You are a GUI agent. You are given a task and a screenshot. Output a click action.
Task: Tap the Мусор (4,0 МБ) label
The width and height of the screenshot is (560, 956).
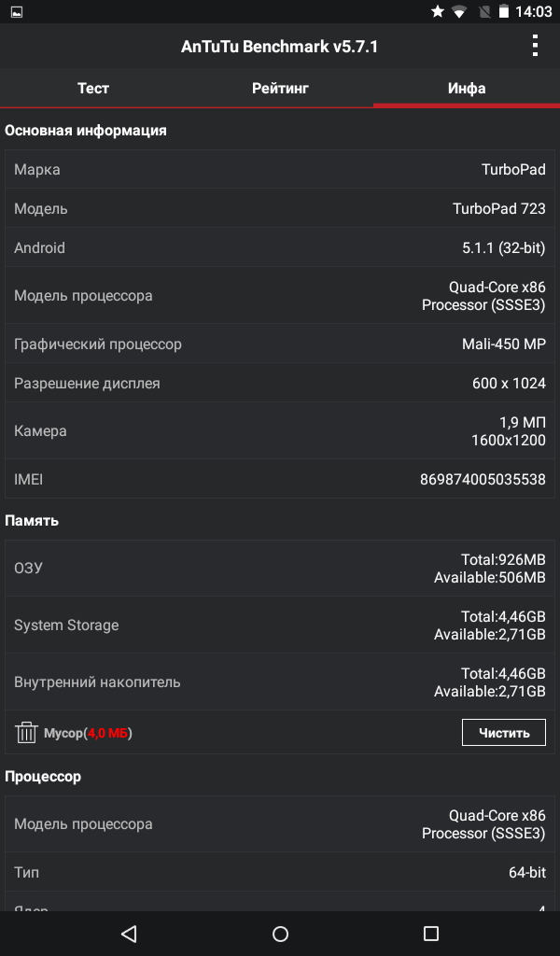tap(88, 733)
